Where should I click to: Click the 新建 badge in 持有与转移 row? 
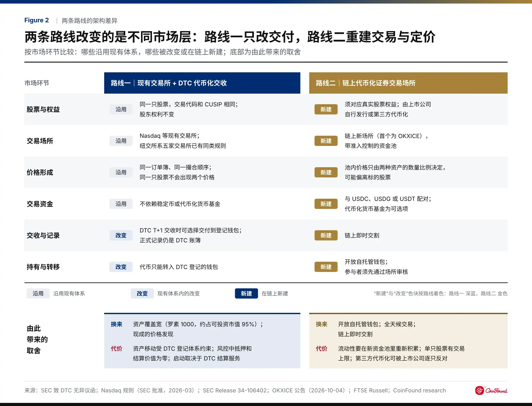pyautogui.click(x=326, y=267)
